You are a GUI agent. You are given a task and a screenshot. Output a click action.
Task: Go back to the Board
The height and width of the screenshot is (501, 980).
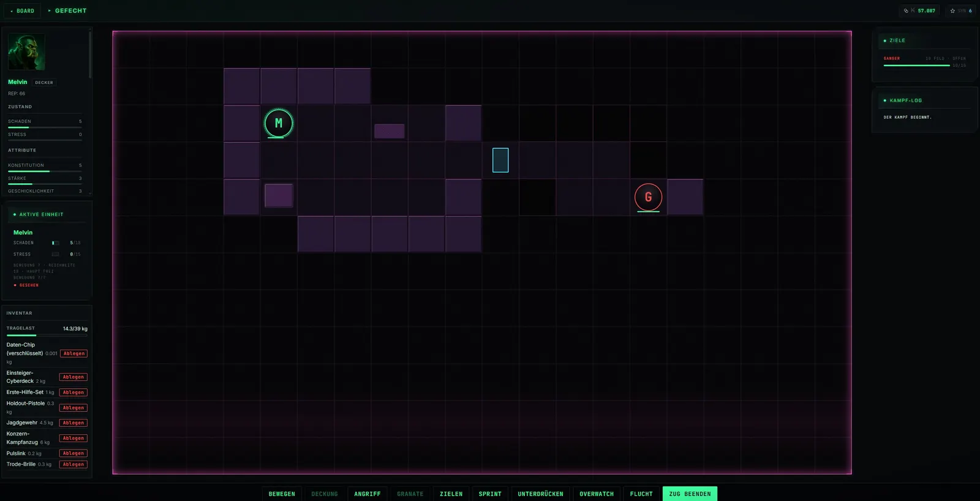click(x=22, y=10)
